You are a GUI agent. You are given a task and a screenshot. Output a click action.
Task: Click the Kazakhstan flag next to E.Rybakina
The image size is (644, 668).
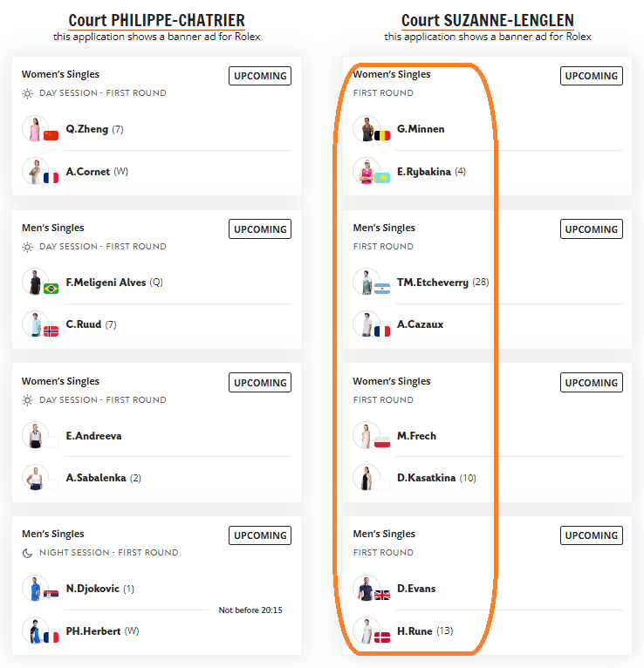pos(382,178)
